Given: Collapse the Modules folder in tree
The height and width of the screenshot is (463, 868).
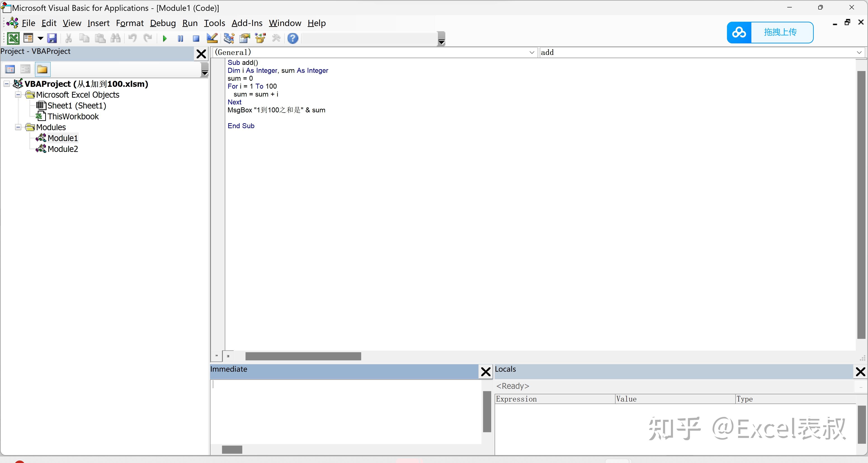Looking at the screenshot, I should [18, 127].
